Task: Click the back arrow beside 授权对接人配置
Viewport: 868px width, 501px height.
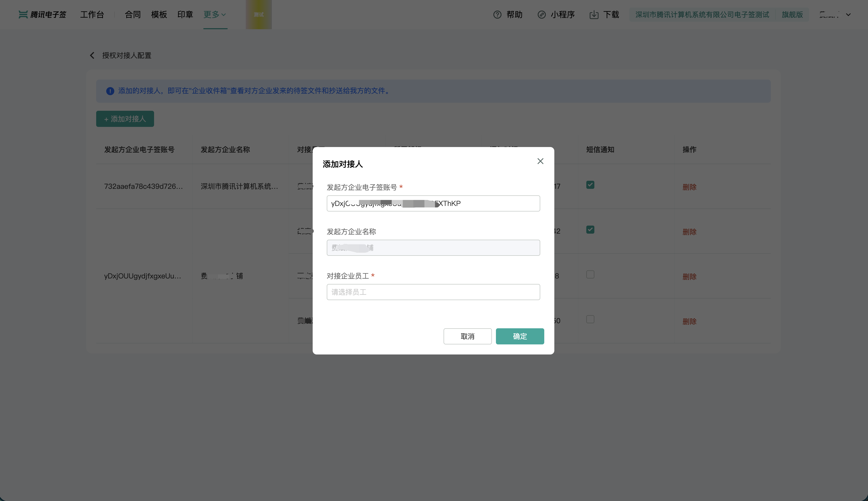Action: (92, 55)
